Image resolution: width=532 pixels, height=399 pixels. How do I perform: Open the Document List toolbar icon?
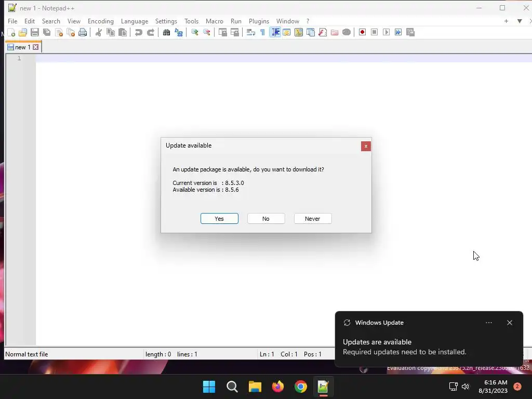(311, 32)
